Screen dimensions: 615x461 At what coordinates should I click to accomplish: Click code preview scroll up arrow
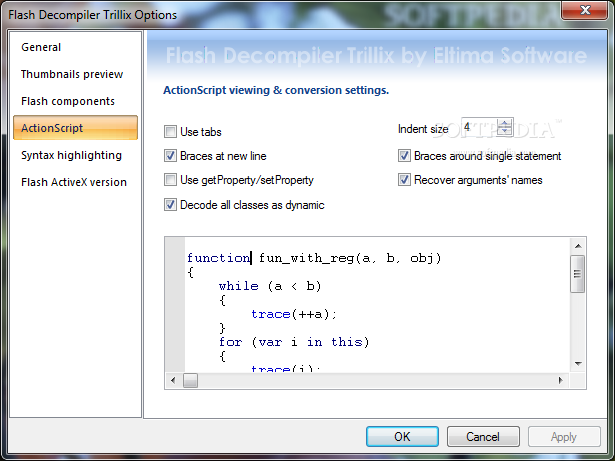point(578,246)
